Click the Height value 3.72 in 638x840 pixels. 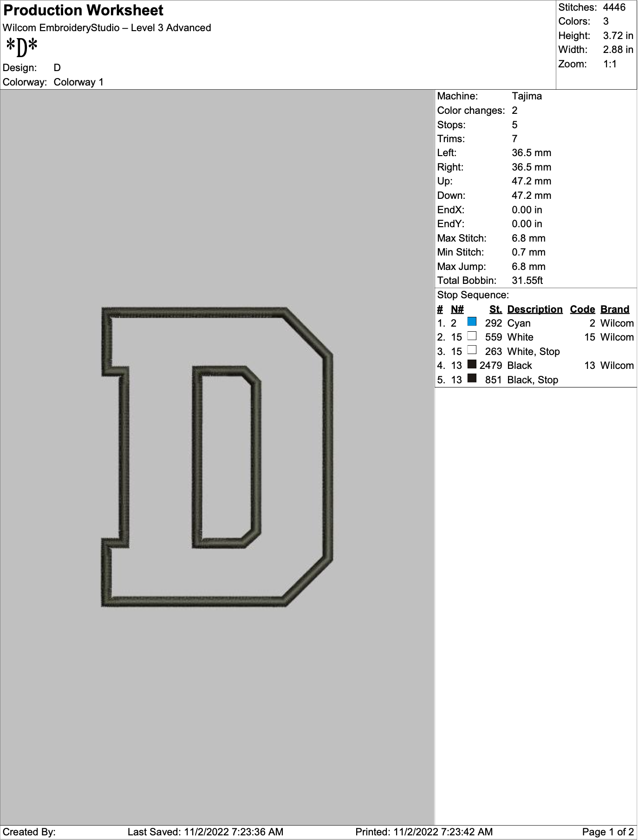coord(618,36)
